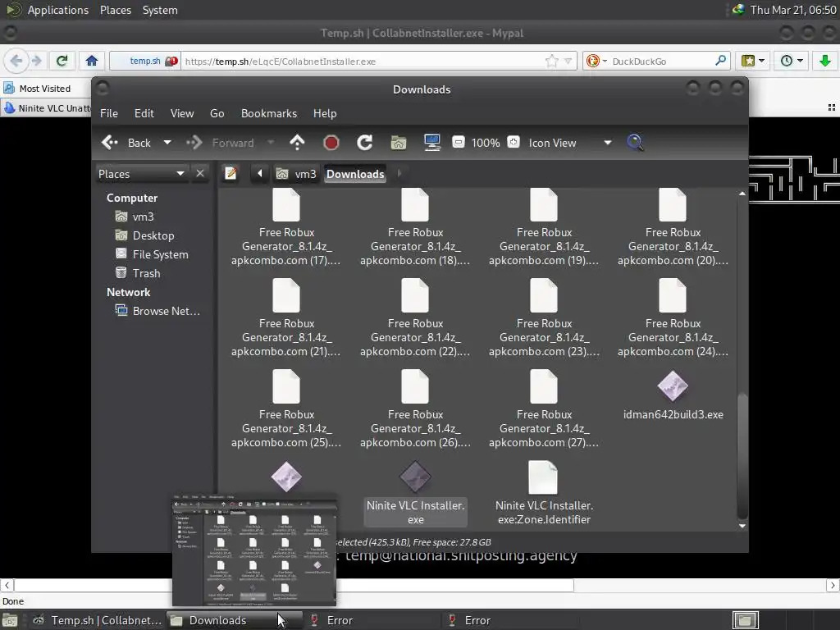Select Free Robux Generator (26) file
This screenshot has height=630, width=840.
tap(415, 409)
